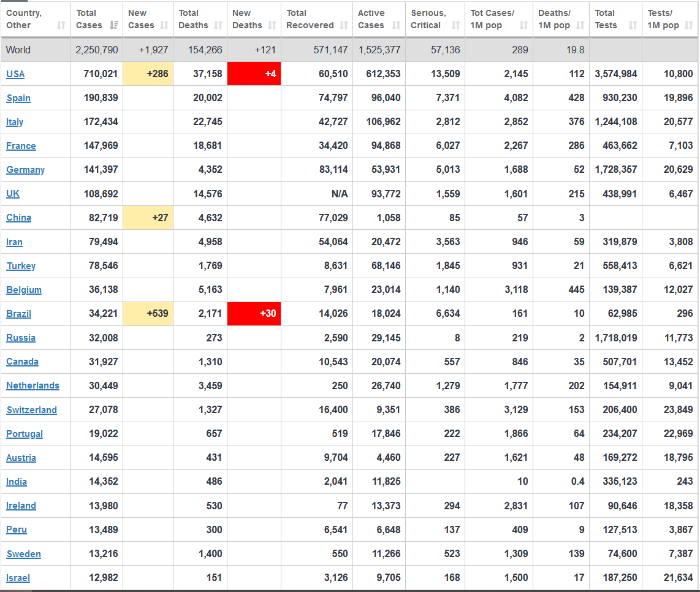Open the Sweden country link
The width and height of the screenshot is (700, 592).
[24, 554]
